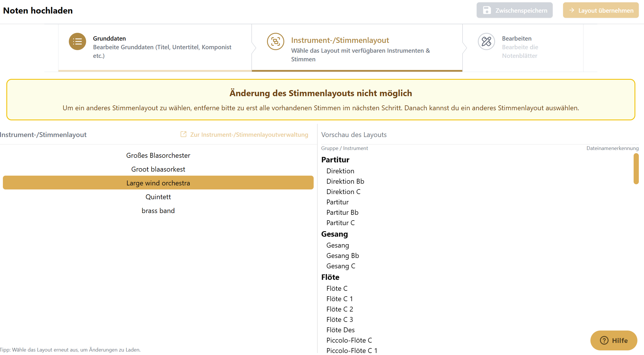Click the save disk icon
Screen dimensions: 644x355
[487, 10]
